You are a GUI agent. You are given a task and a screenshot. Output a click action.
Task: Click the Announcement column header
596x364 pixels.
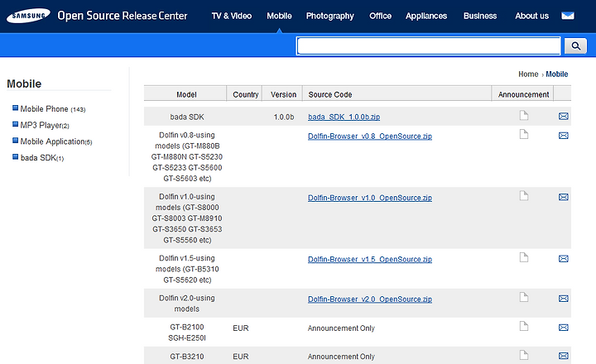coord(523,94)
